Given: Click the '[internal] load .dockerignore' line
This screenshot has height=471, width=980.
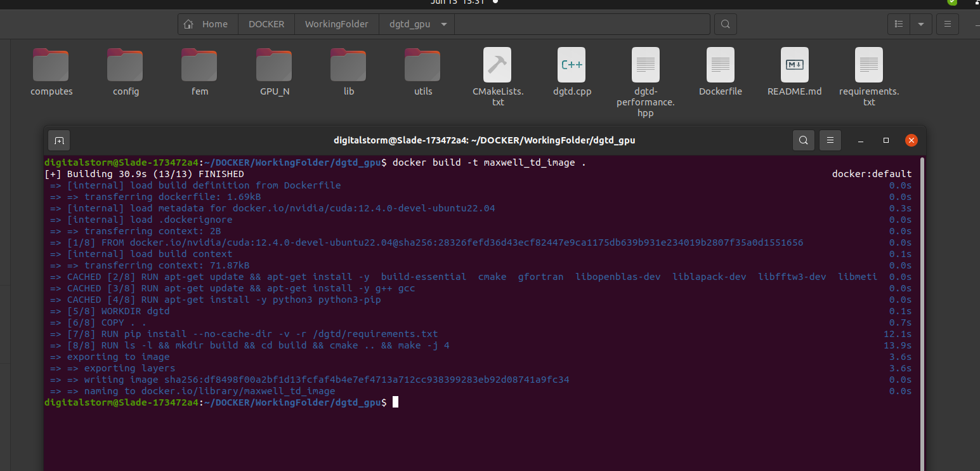Looking at the screenshot, I should point(141,220).
